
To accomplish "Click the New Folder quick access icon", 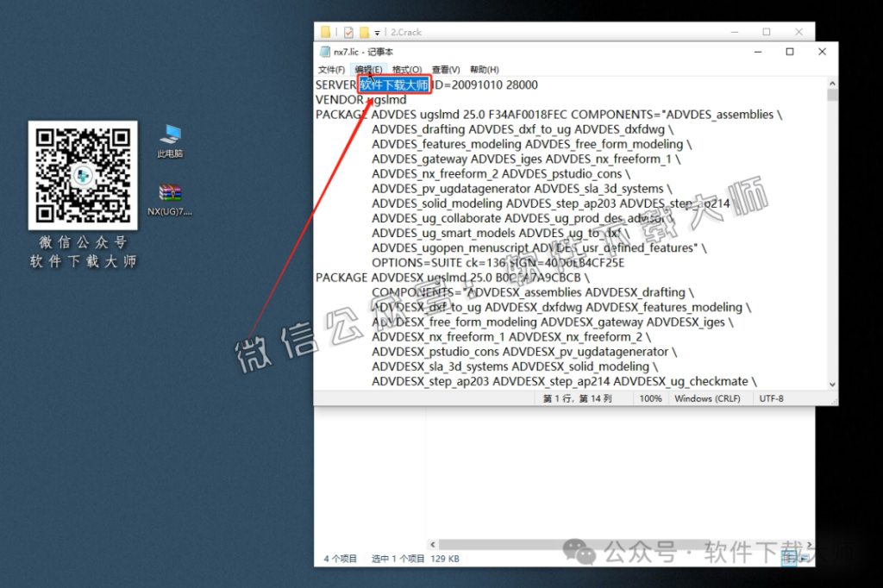I will tap(365, 32).
